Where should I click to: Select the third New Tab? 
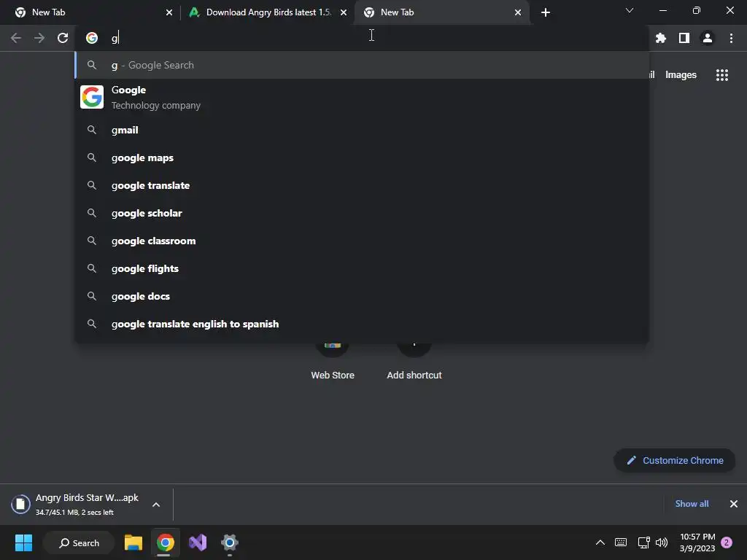[x=441, y=12]
